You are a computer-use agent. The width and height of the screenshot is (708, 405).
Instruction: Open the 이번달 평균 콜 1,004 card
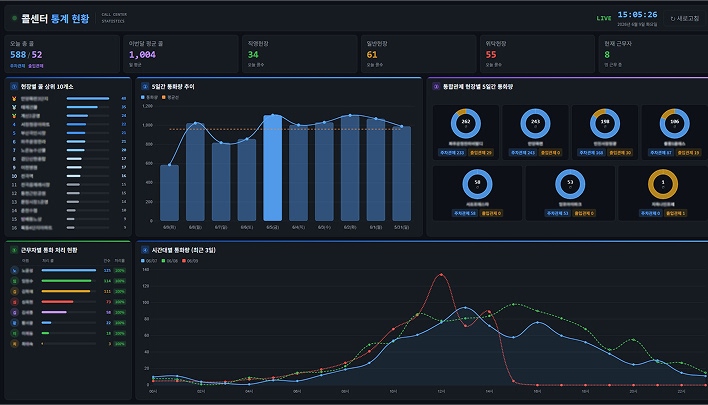(x=181, y=54)
